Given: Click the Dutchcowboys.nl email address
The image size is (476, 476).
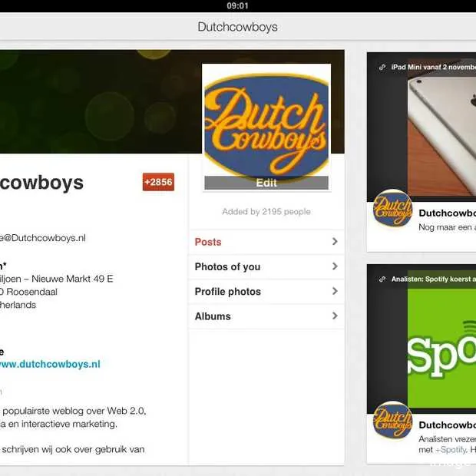Looking at the screenshot, I should (x=43, y=238).
